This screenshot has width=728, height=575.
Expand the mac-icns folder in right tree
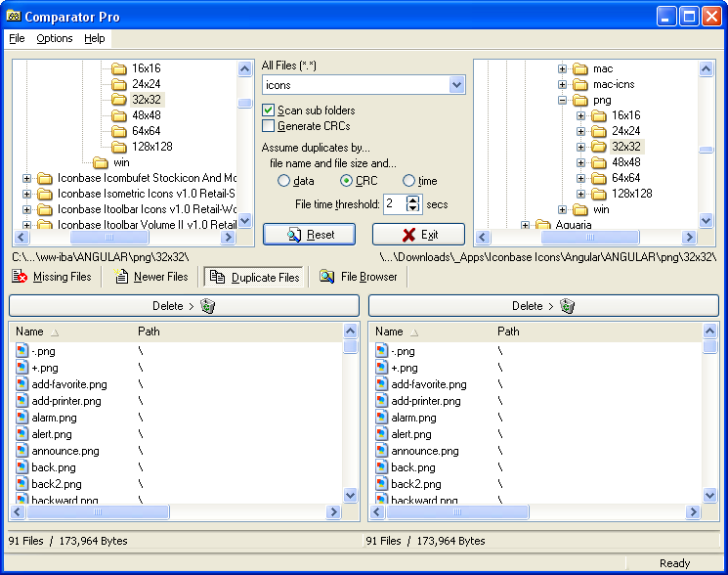coord(562,84)
